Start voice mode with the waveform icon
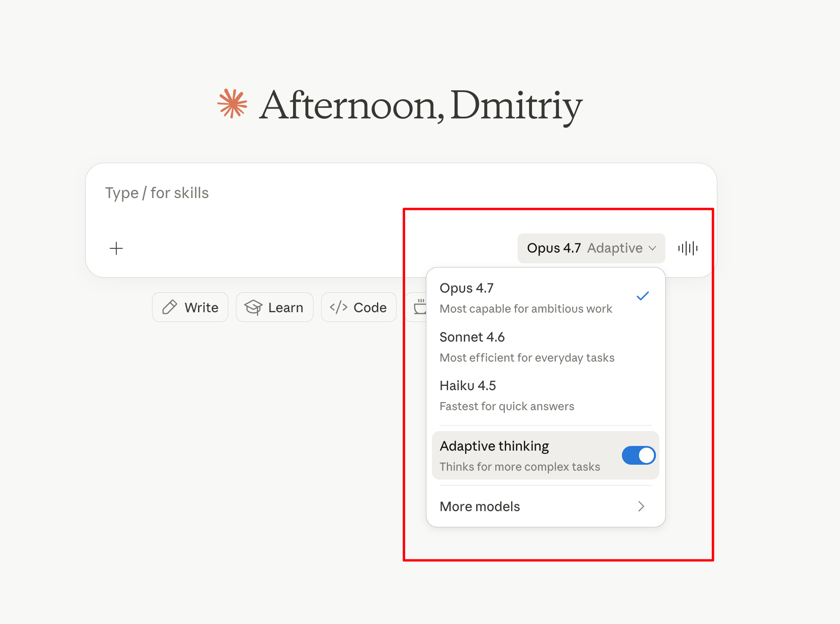 [688, 248]
